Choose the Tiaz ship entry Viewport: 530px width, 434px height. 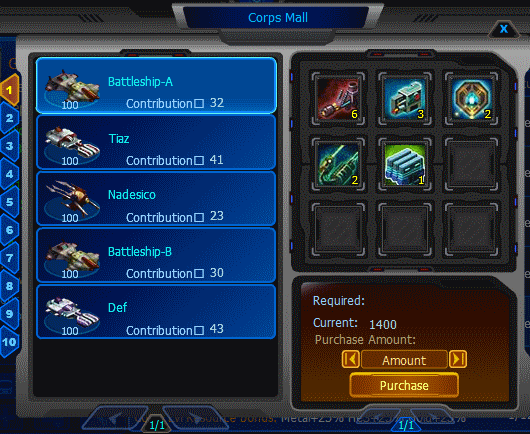coord(156,142)
